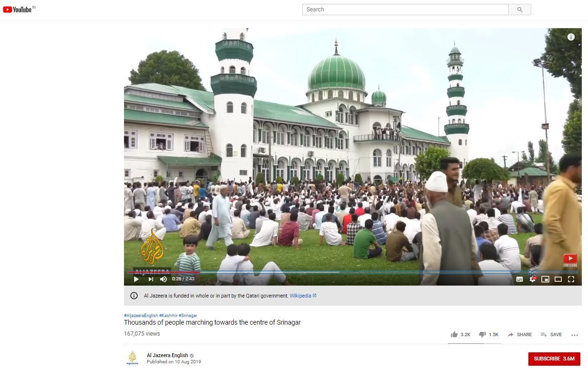Open the SAVE to playlist menu
The image size is (588, 370).
[551, 335]
